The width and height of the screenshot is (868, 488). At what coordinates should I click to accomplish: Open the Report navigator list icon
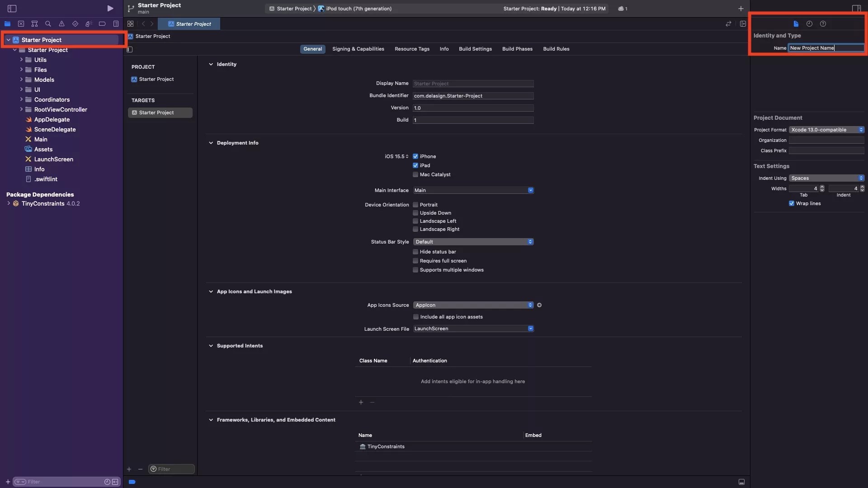click(116, 24)
